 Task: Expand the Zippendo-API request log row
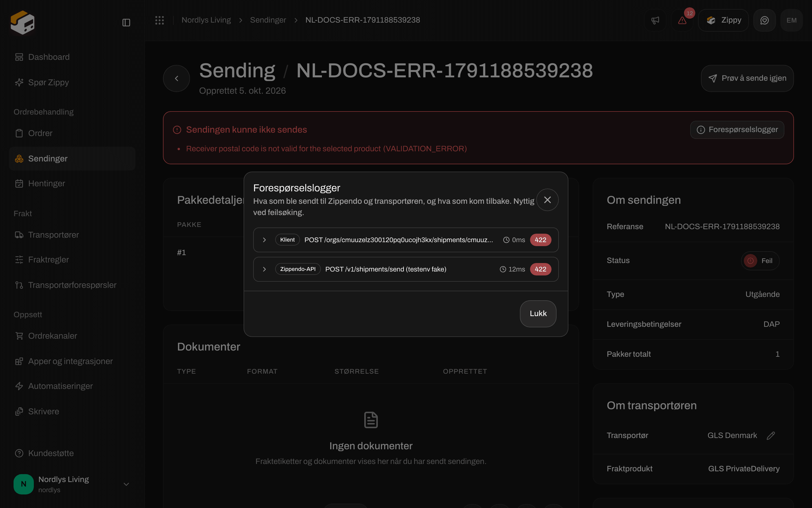(406, 269)
